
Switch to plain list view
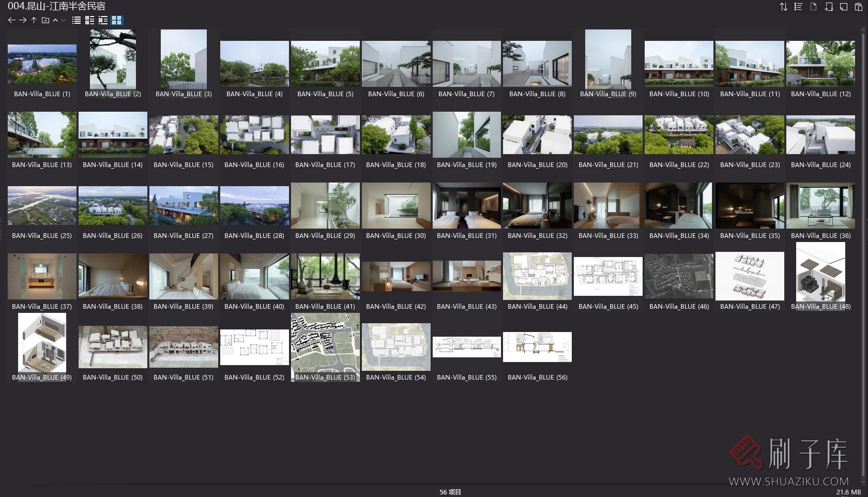click(x=77, y=20)
